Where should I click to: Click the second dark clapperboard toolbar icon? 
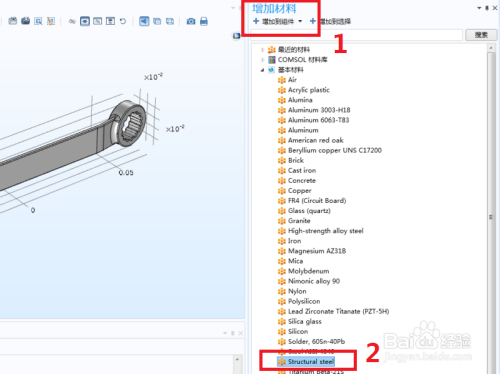pos(26,21)
